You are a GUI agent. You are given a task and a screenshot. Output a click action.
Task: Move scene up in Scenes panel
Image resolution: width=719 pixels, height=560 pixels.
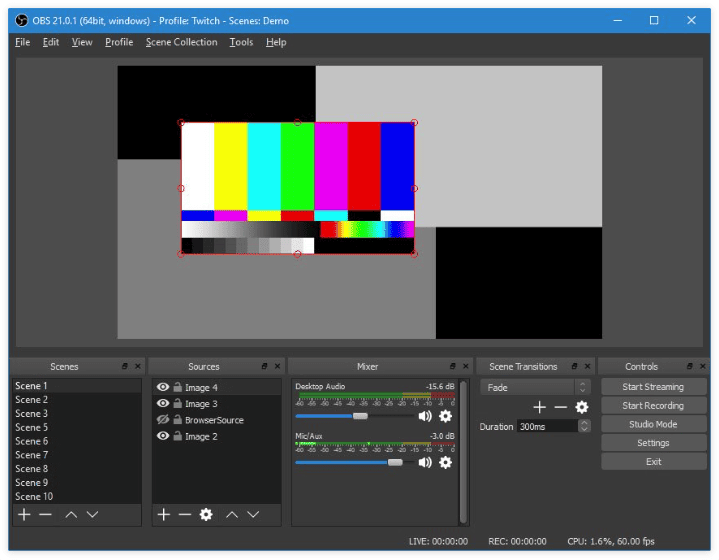[x=71, y=515]
